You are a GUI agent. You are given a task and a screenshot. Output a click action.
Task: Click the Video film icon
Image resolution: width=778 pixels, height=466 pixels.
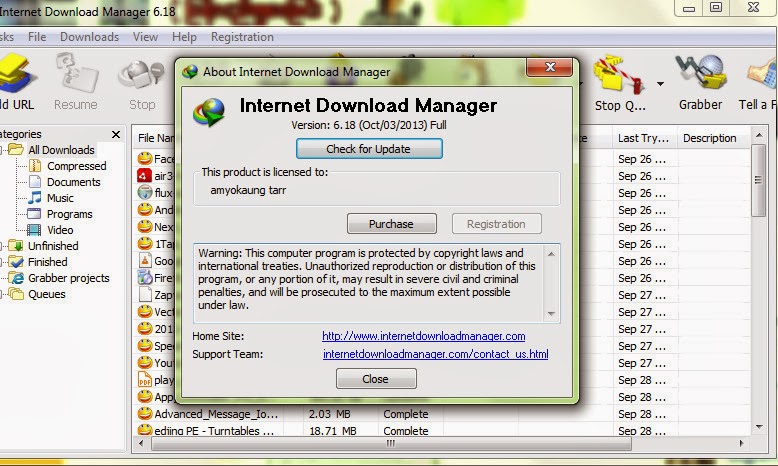coord(34,230)
